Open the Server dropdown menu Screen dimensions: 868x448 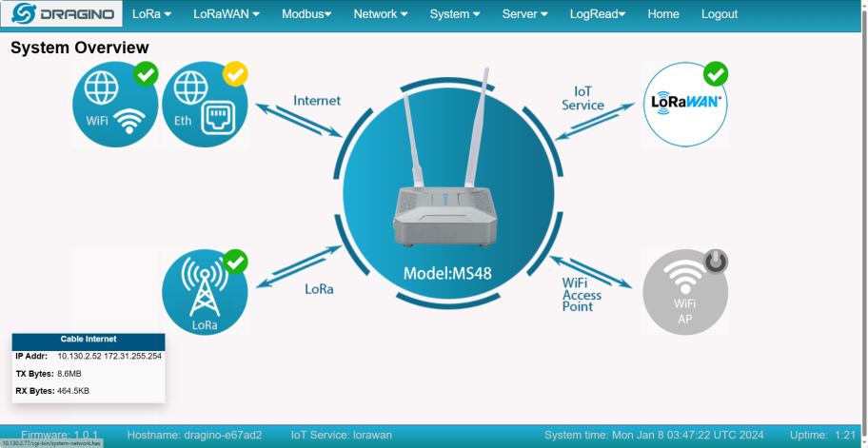525,14
